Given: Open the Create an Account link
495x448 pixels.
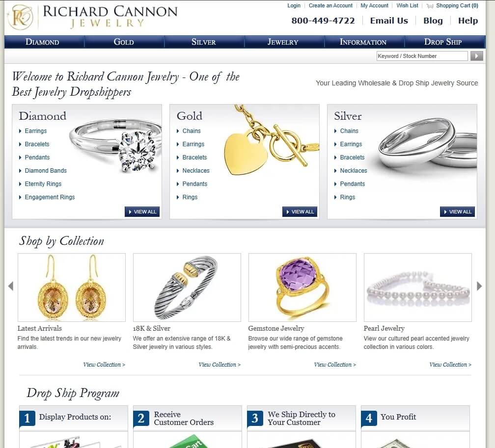Looking at the screenshot, I should 330,6.
